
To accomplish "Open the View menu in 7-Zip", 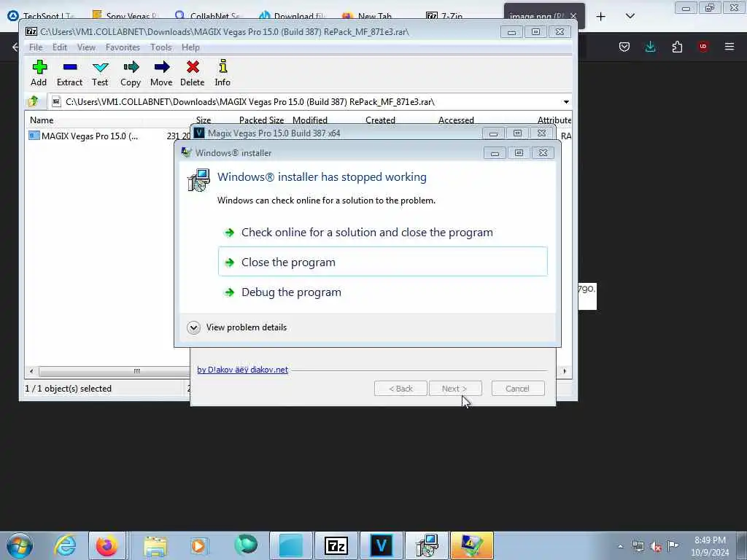I will pos(86,47).
